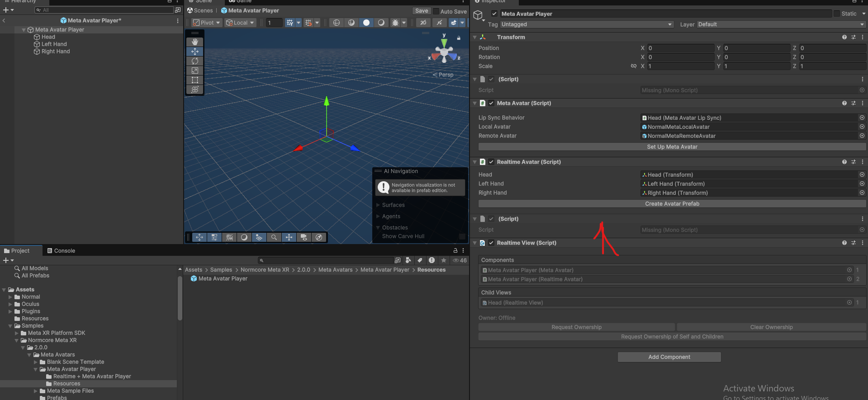Select the Scale tool in scene toolbar
868x400 pixels.
coord(195,71)
